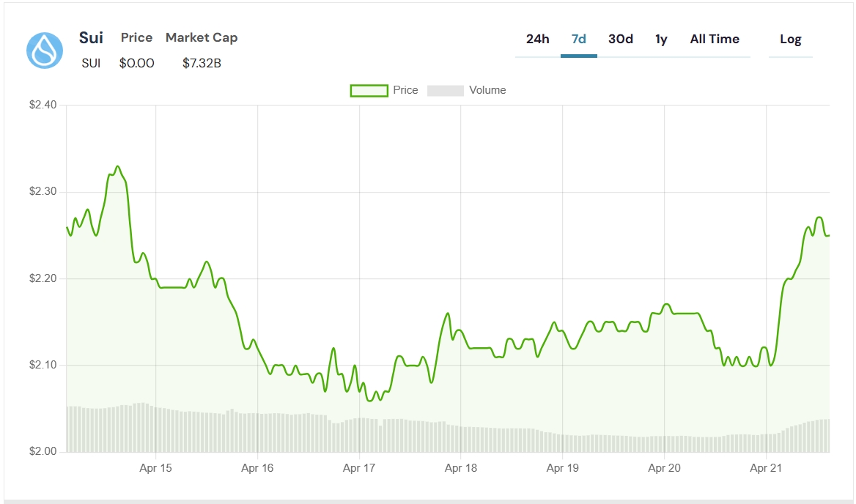Toggle the Price series legend

tap(384, 90)
